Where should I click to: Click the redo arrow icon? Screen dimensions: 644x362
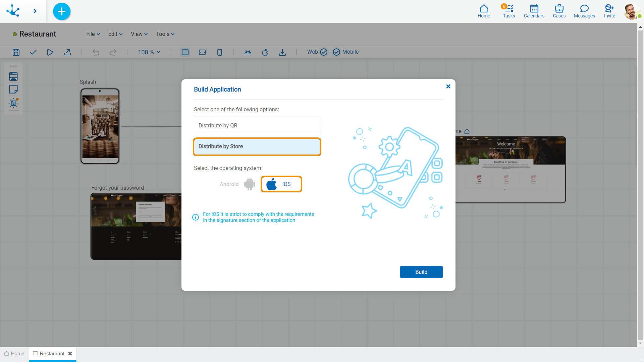(x=113, y=52)
